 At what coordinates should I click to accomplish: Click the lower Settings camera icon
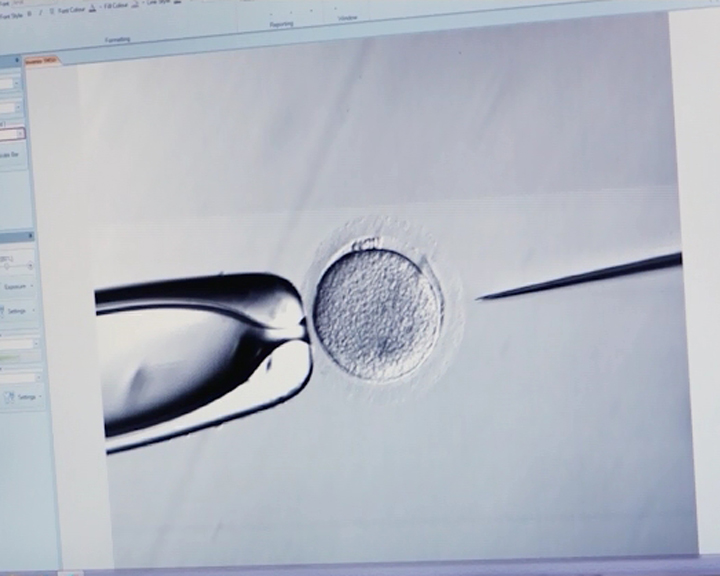pyautogui.click(x=9, y=397)
